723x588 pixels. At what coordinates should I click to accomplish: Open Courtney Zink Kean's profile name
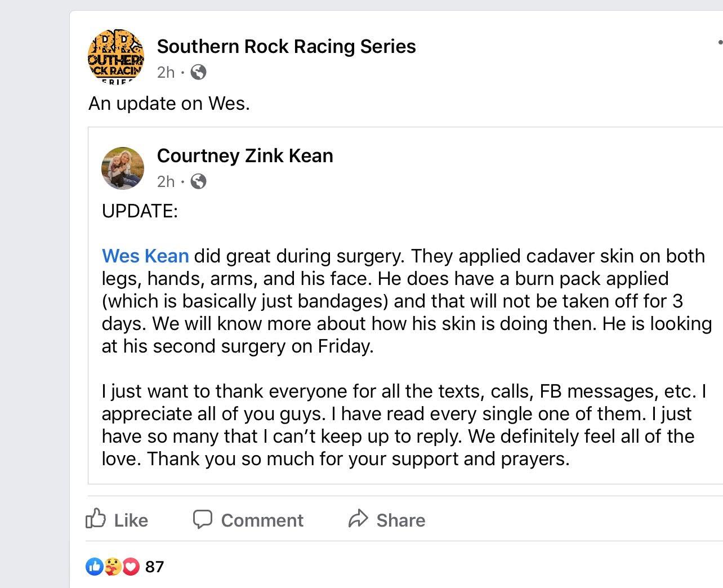coord(245,155)
